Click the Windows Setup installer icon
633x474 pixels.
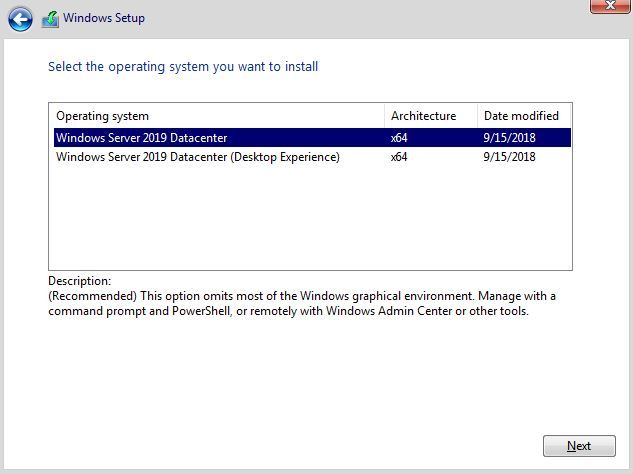pos(50,19)
